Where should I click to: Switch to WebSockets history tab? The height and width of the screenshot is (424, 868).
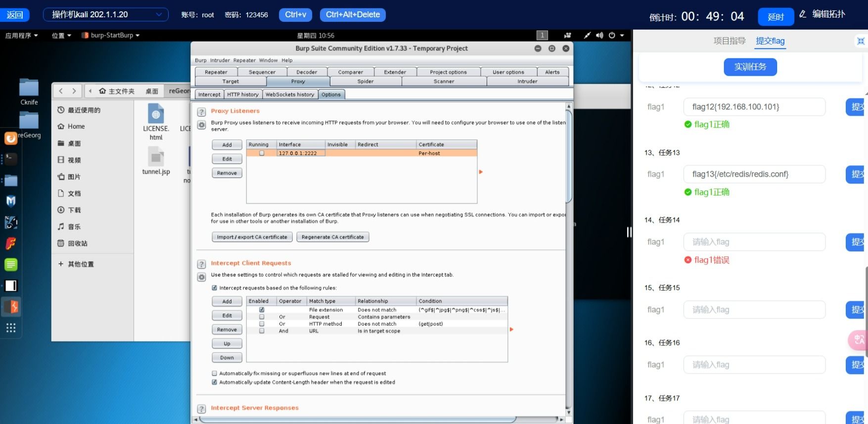click(x=290, y=94)
